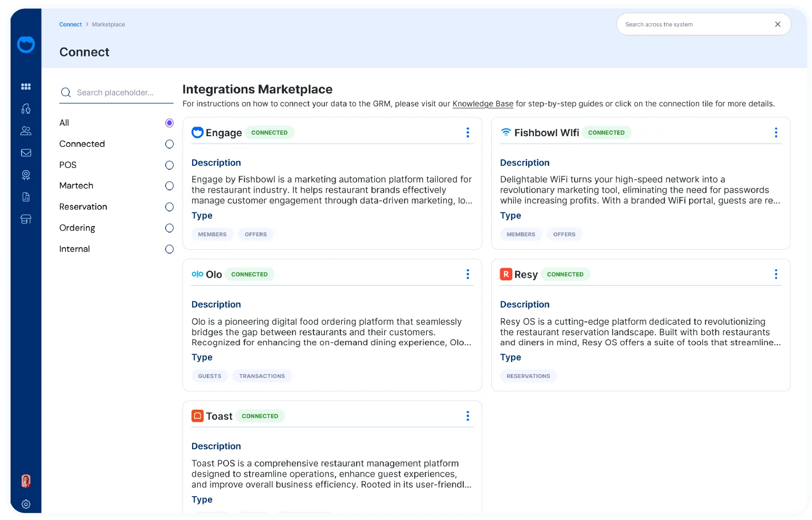Click the Engage card title
The width and height of the screenshot is (812, 520).
[224, 133]
